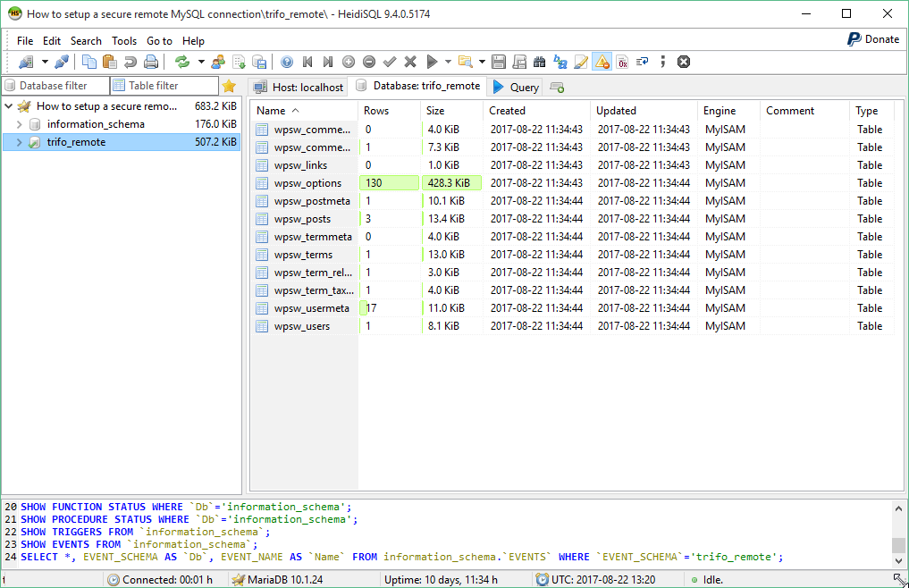
Task: Click the Insert row plus icon
Action: 349,62
